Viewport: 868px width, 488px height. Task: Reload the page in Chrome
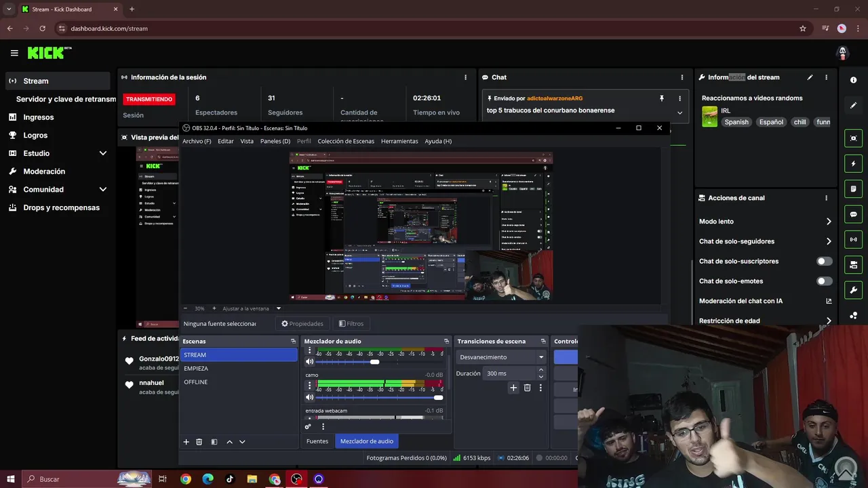[x=43, y=28]
